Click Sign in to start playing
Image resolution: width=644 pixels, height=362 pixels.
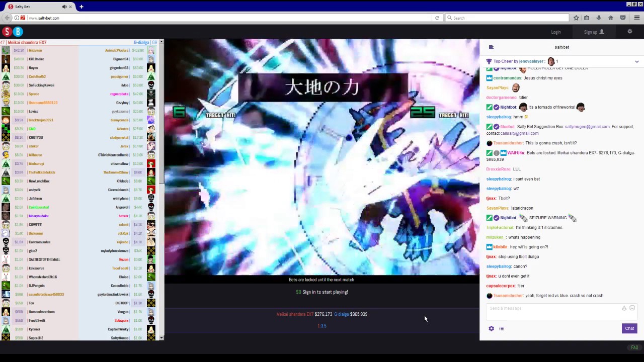325,292
